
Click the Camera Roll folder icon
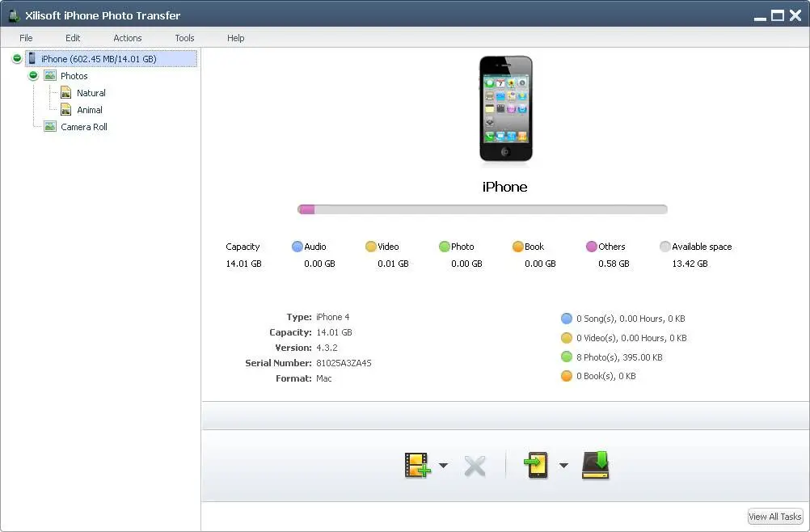49,127
